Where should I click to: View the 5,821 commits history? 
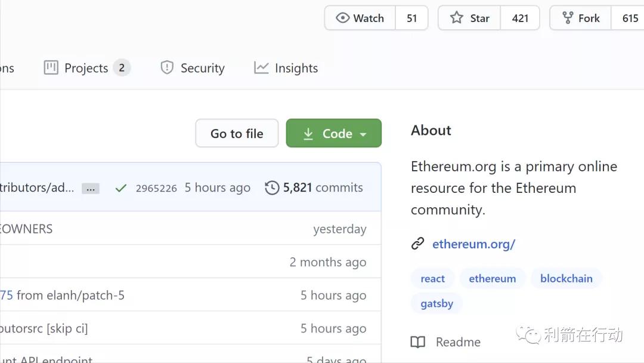point(314,187)
